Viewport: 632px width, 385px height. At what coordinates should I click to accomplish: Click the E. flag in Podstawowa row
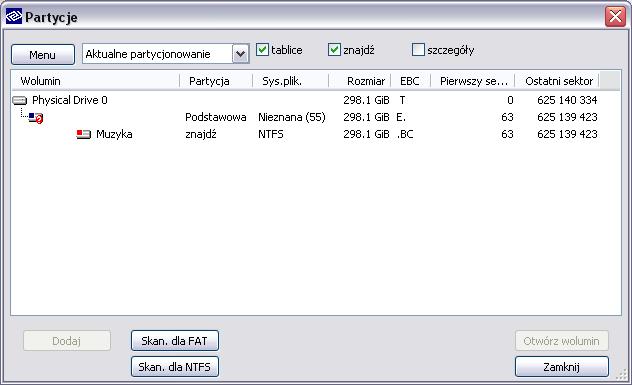click(401, 117)
